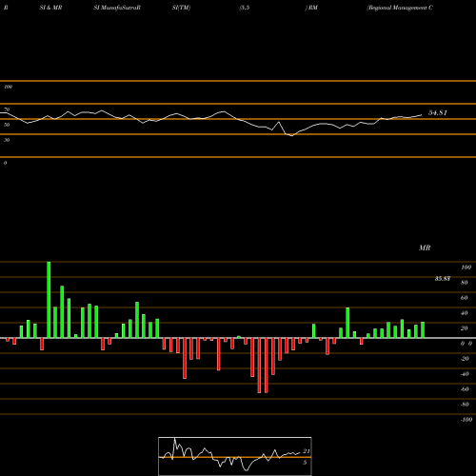Click the '(5,5' parameter header text
Image resolution: width=476 pixels, height=476 pixels.
point(244,8)
